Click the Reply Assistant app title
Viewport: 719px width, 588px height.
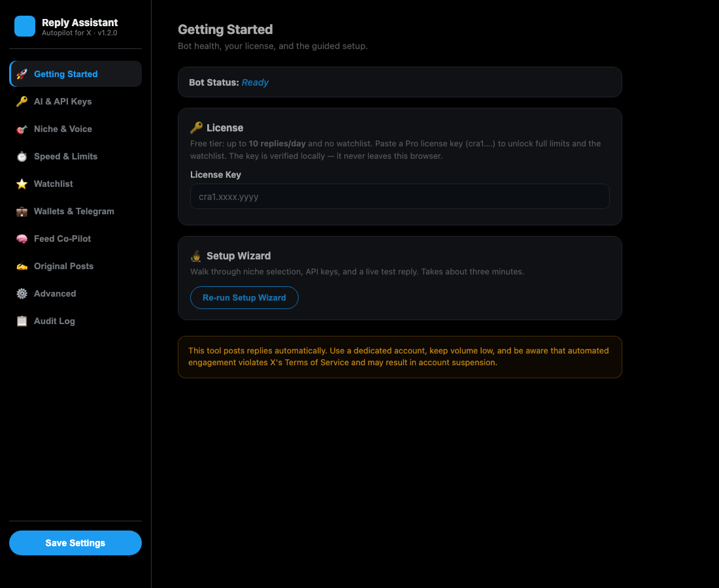[x=80, y=22]
